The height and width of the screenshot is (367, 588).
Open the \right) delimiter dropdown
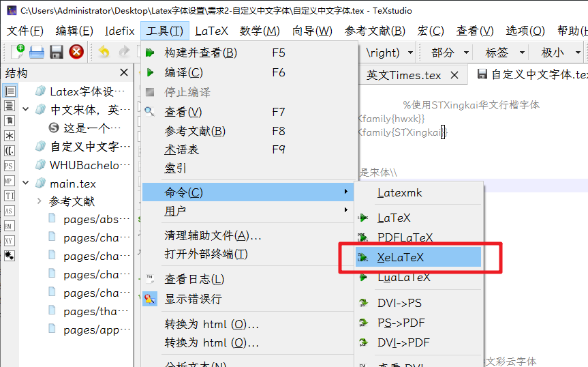point(411,53)
